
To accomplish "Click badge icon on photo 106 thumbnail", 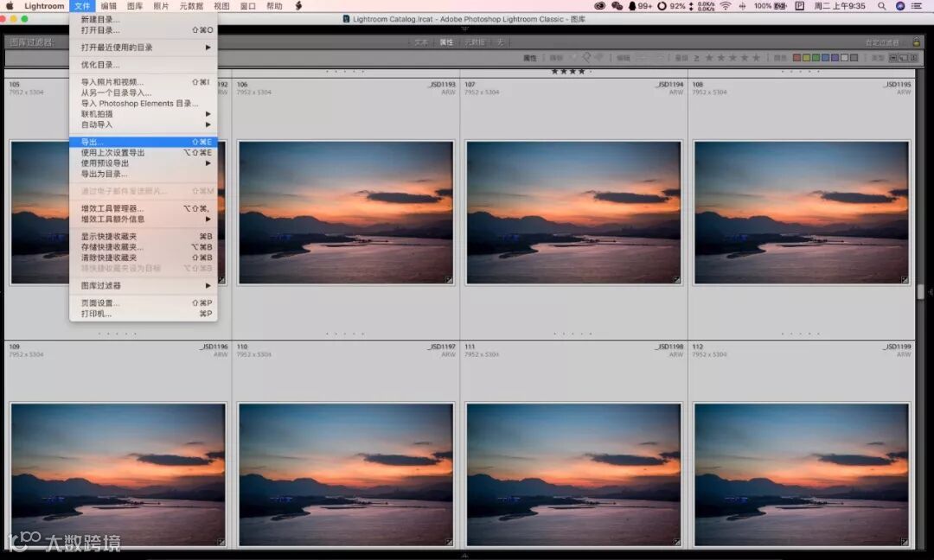I will pyautogui.click(x=448, y=279).
